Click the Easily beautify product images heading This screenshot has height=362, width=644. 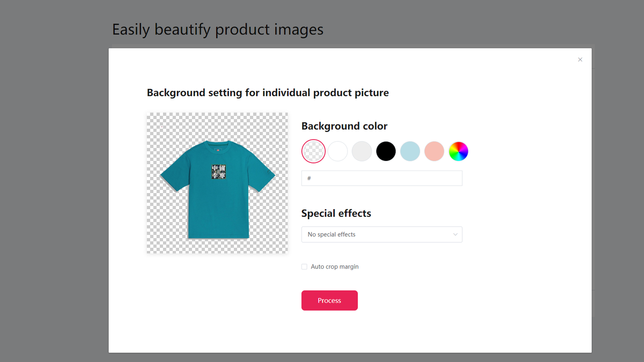[217, 29]
